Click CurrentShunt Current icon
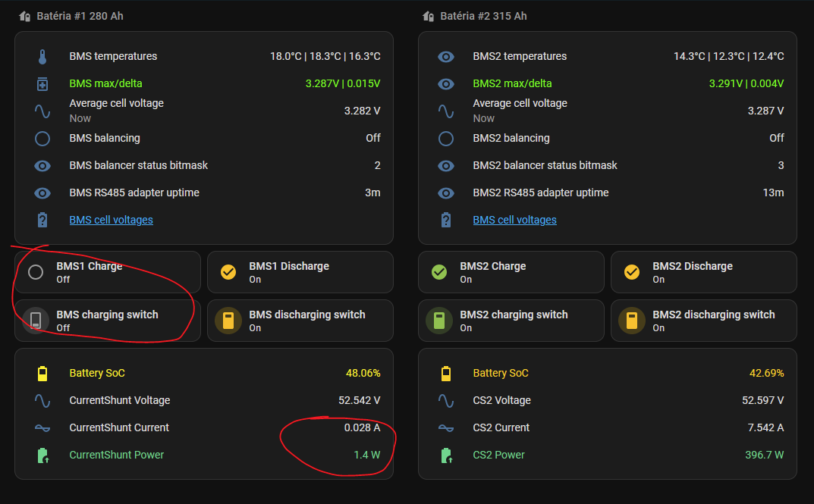The height and width of the screenshot is (504, 814). tap(42, 428)
